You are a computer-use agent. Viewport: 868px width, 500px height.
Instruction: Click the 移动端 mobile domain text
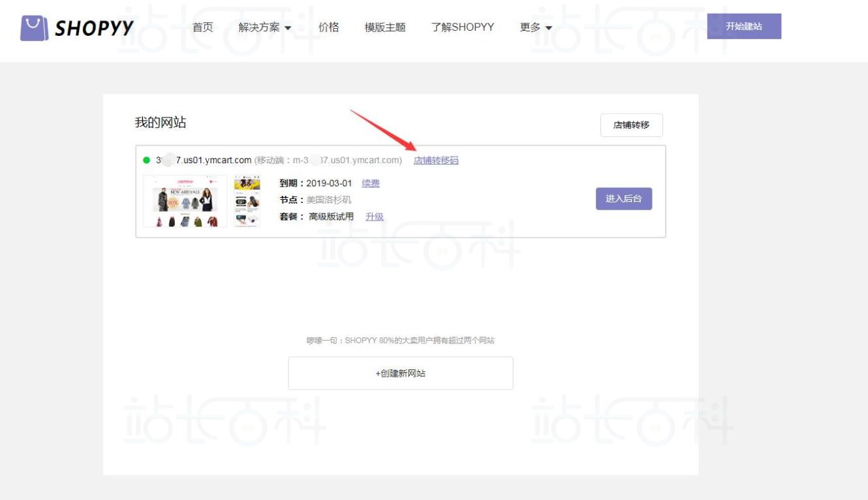pos(328,161)
